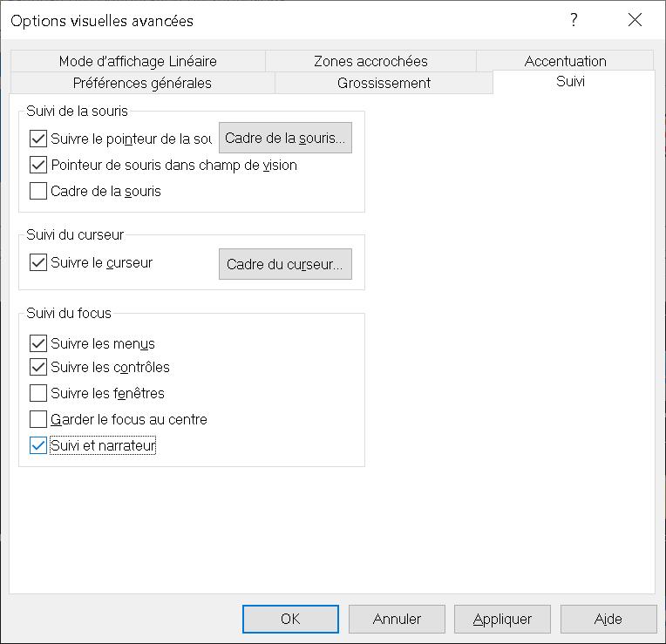Switch to the Grossissement tab
The height and width of the screenshot is (644, 666).
[384, 83]
